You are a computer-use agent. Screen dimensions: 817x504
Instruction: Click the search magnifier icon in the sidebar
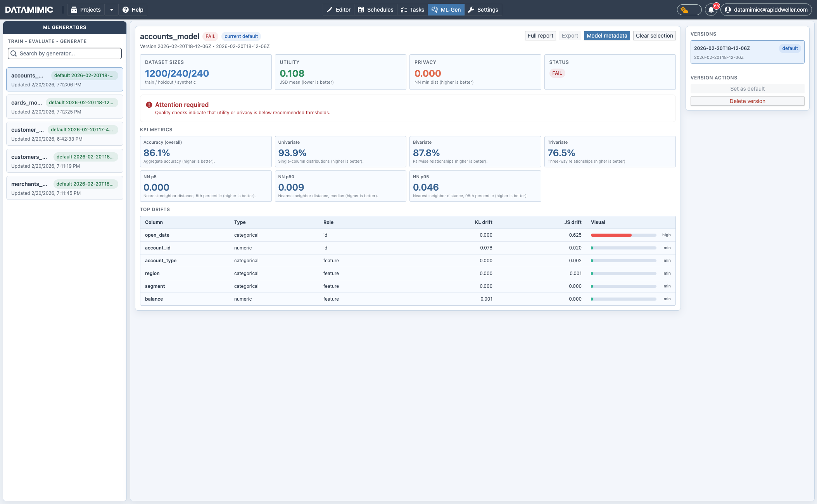pyautogui.click(x=14, y=53)
